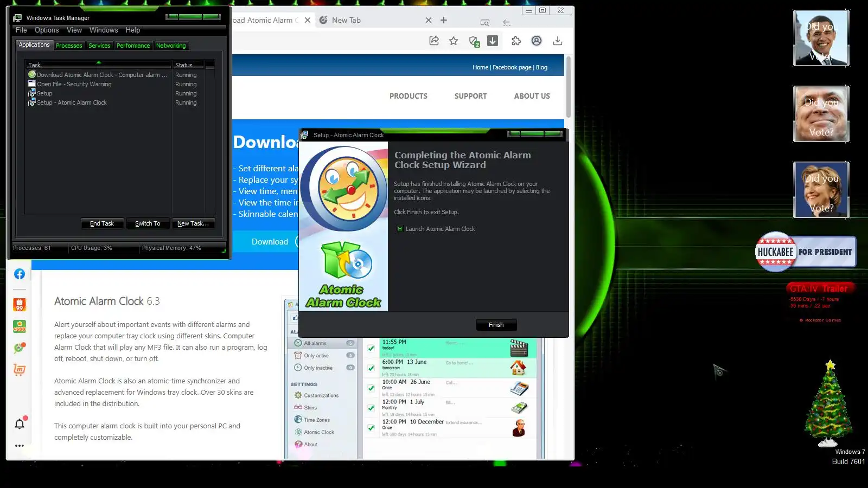The width and height of the screenshot is (868, 488).
Task: Open the orange 99 shopping bag sidebar icon
Action: tap(20, 305)
